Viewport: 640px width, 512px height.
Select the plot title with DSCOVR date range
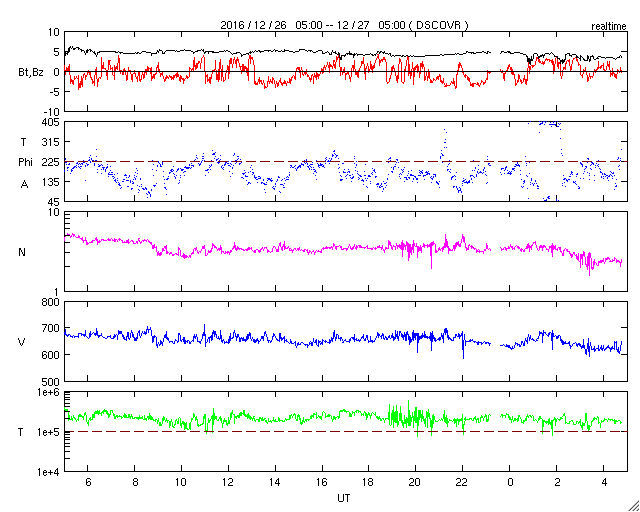click(344, 25)
